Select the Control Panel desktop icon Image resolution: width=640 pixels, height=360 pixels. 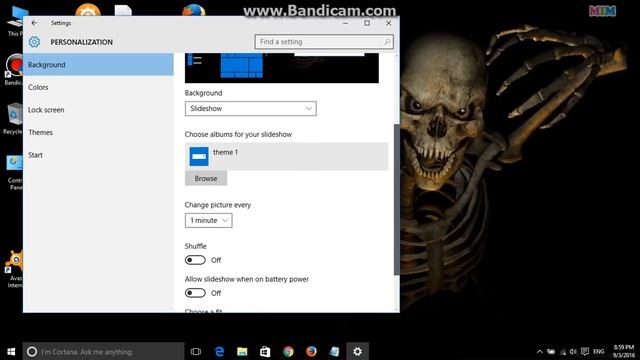coord(15,173)
